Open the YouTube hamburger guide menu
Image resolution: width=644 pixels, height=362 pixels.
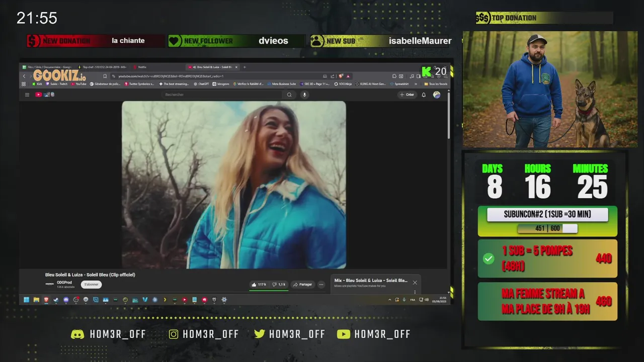pyautogui.click(x=27, y=95)
